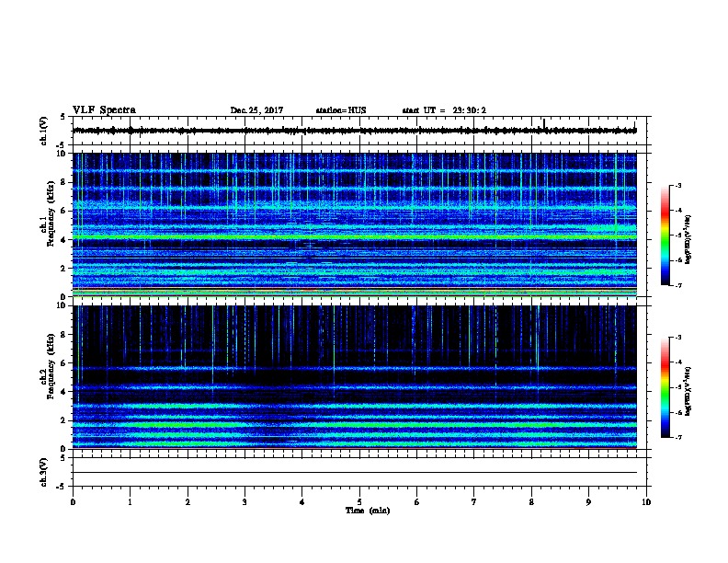Click time axis tick label 1

tap(130, 502)
